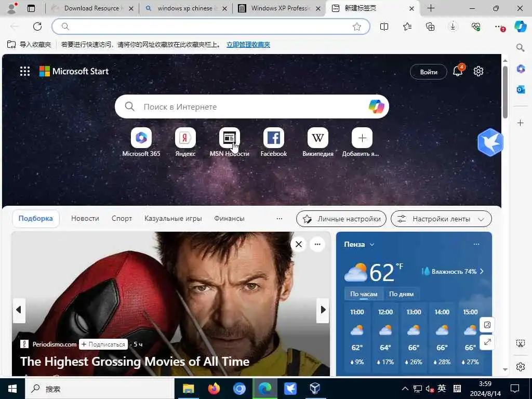532x399 pixels.
Task: Click the browser address bar
Action: 210,26
